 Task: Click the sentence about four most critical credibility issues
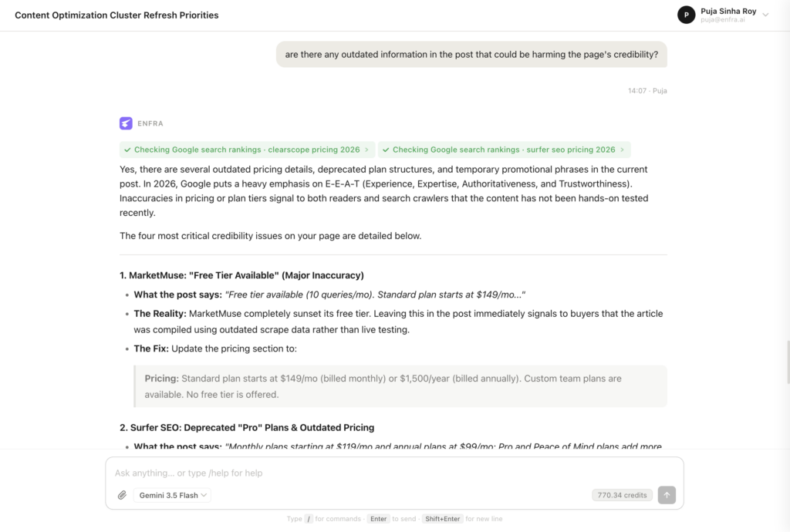(x=270, y=236)
